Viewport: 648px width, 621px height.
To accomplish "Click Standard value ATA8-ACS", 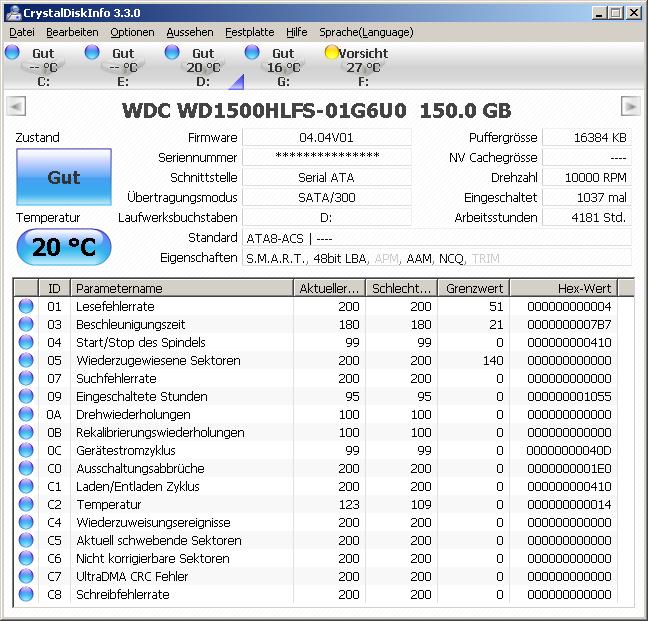I will click(275, 238).
